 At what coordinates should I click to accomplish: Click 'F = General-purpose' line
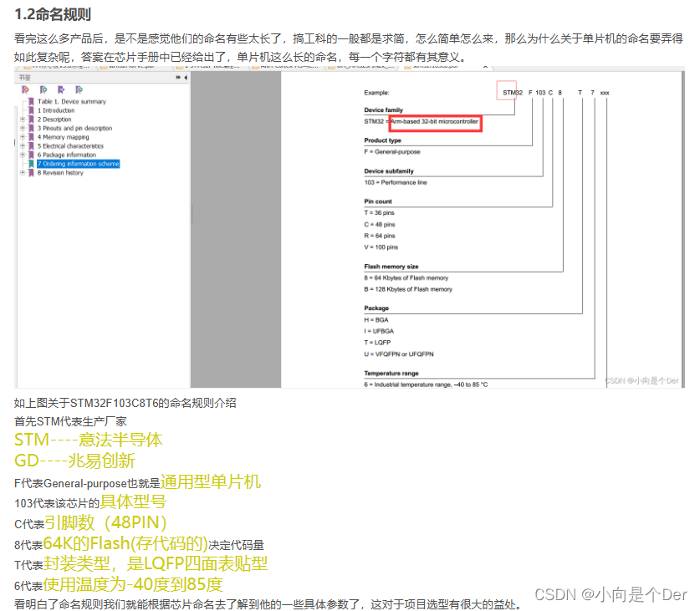(392, 152)
